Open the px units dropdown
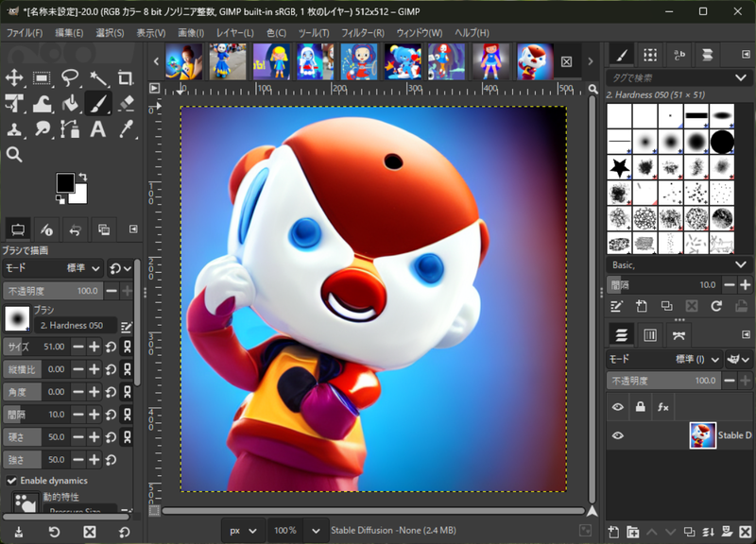 coord(241,530)
